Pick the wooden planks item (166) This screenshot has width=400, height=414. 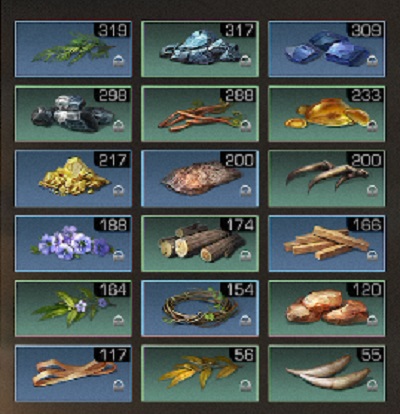tap(327, 243)
